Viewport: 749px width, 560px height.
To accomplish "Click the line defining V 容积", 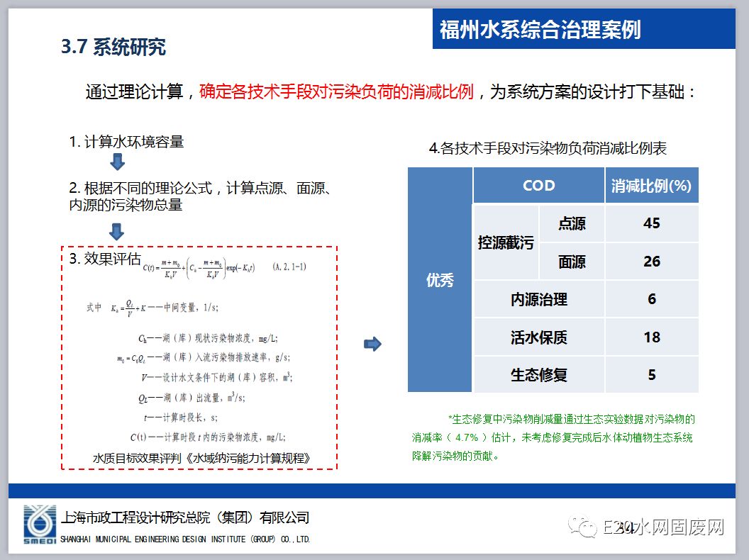I will pos(217,377).
